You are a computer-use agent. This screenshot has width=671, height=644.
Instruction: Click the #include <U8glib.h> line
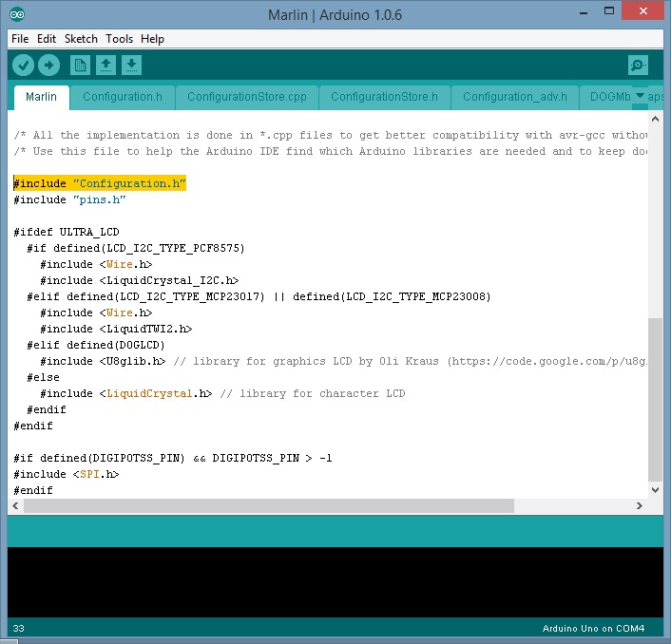pos(342,361)
